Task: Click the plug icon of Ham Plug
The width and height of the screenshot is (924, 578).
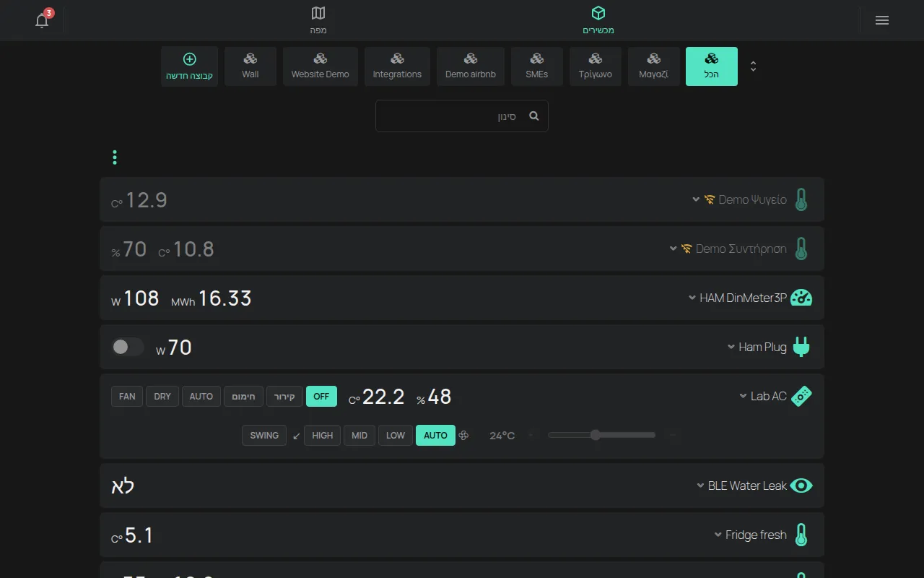Action: (801, 347)
